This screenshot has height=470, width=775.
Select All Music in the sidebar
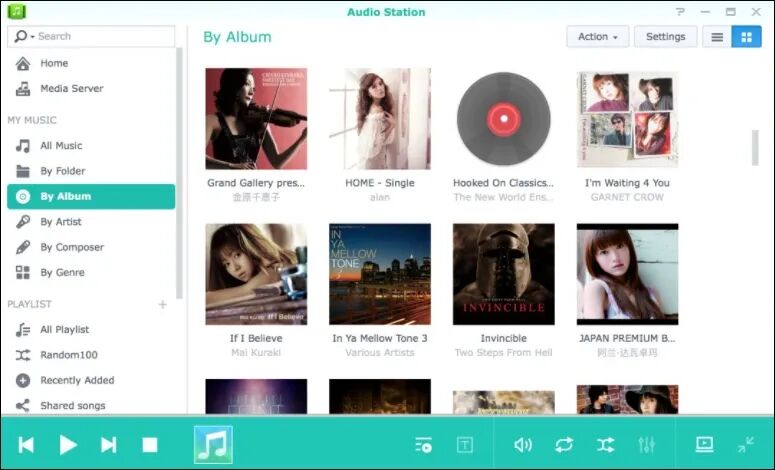[x=91, y=145]
